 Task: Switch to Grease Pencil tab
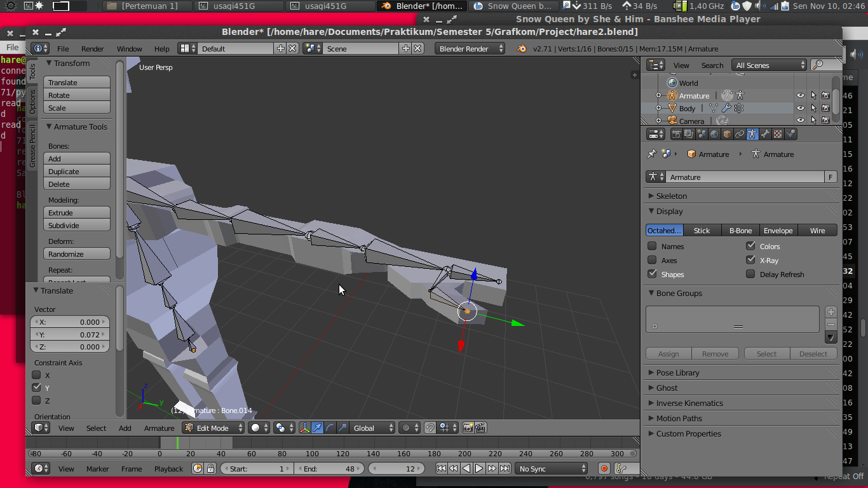(x=32, y=145)
